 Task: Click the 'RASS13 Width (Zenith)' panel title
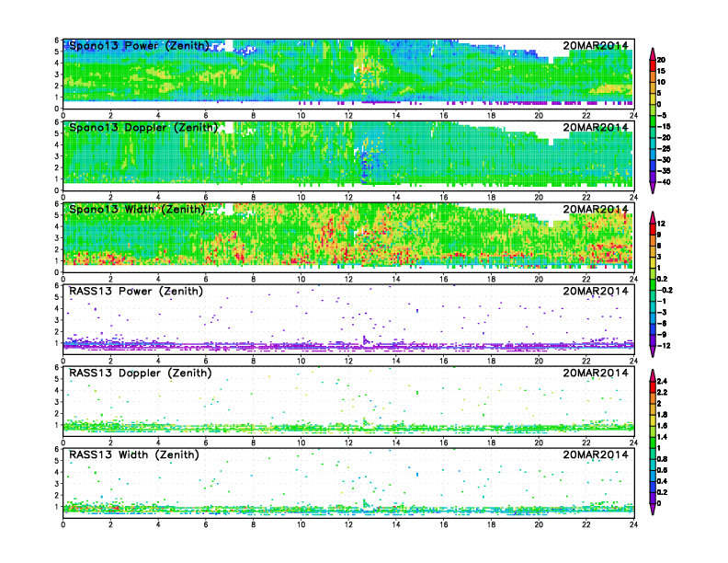click(x=133, y=454)
